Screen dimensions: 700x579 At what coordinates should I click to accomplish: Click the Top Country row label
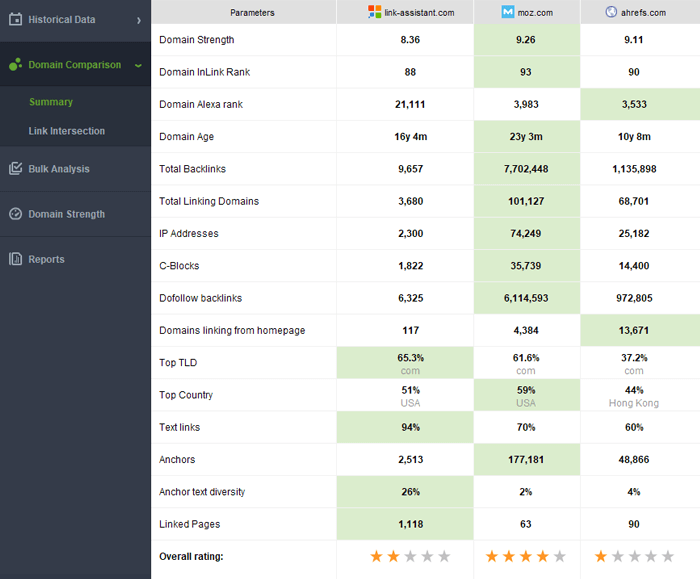[x=186, y=395]
